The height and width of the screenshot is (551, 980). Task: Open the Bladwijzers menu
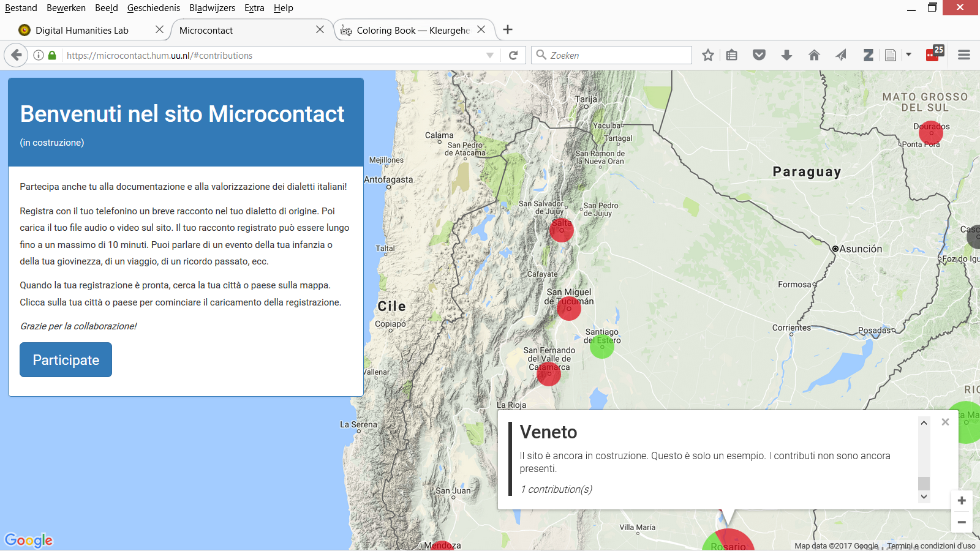click(x=212, y=8)
